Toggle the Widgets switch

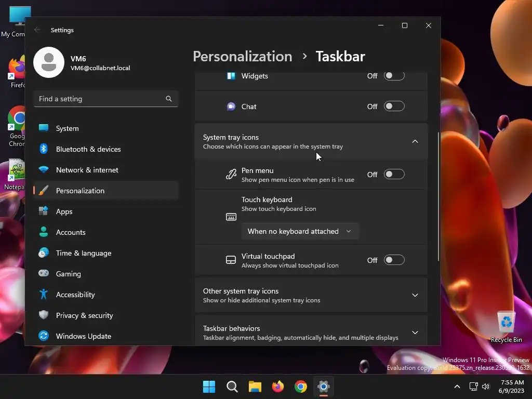pyautogui.click(x=394, y=76)
